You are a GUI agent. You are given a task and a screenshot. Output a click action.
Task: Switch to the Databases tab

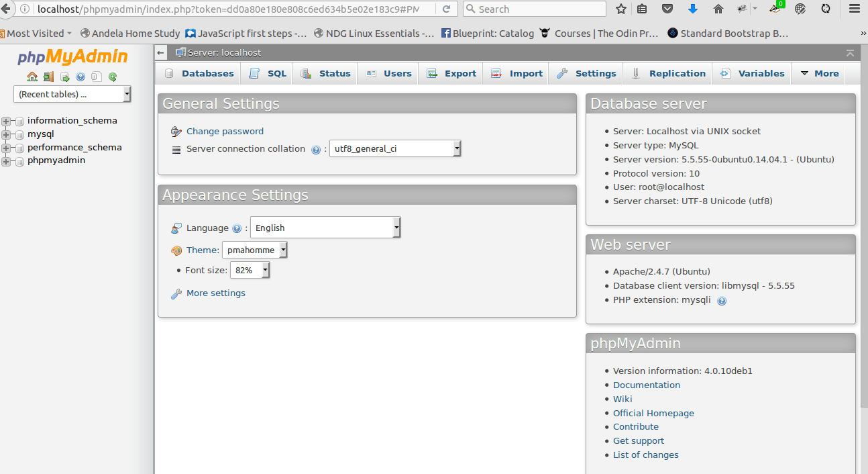[199, 74]
